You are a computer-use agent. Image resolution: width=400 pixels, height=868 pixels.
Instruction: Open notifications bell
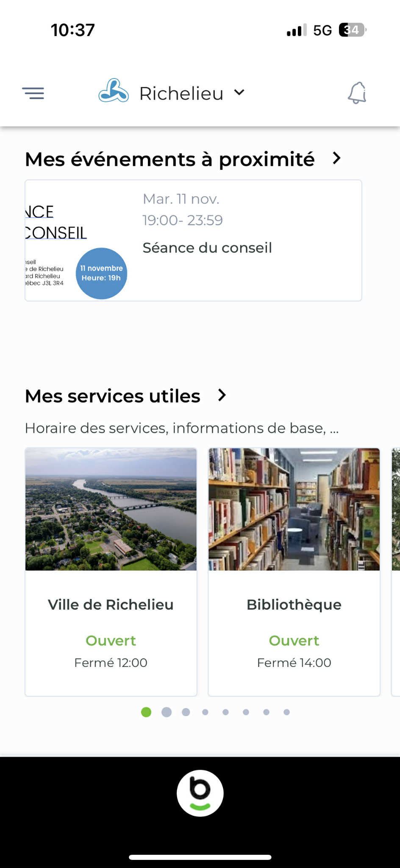pyautogui.click(x=357, y=93)
